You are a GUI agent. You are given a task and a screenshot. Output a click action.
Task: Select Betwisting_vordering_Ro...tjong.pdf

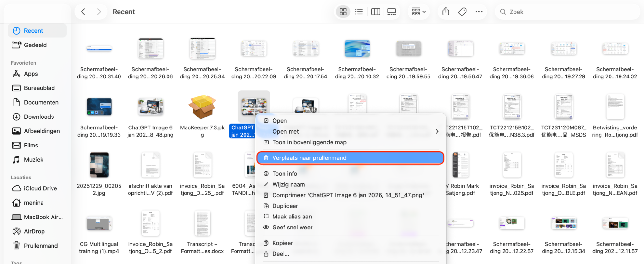(615, 107)
